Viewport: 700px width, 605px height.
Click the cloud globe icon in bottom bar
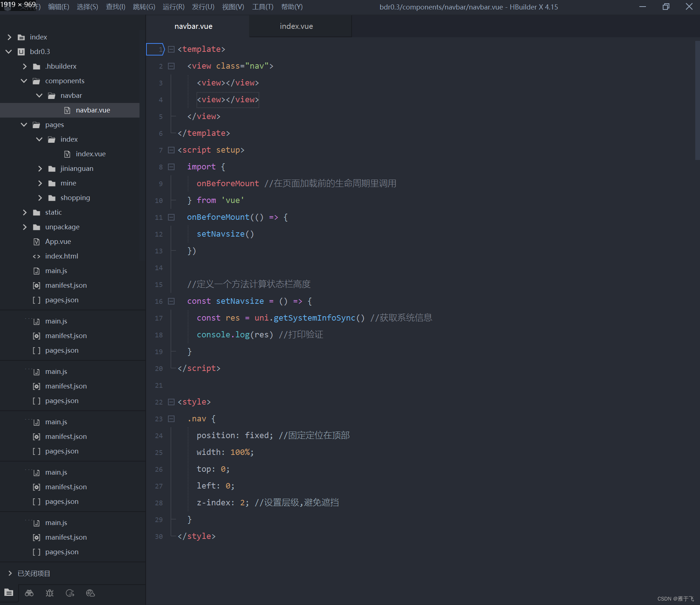click(91, 593)
